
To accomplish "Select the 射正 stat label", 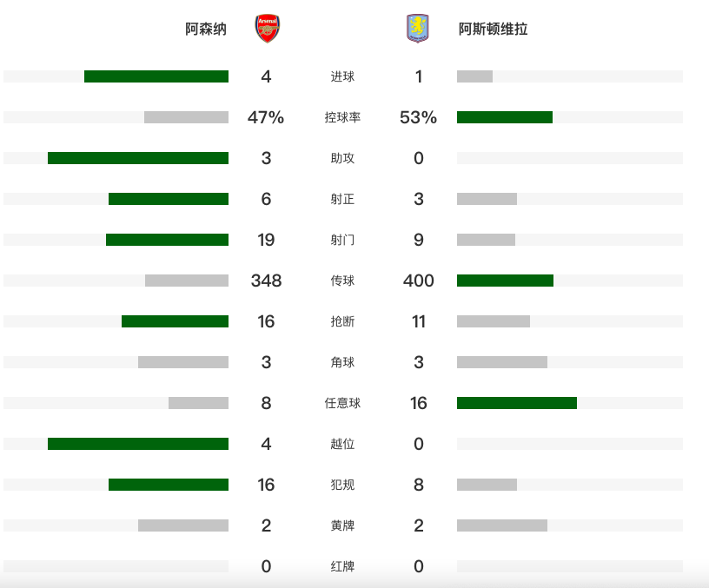I will [342, 199].
